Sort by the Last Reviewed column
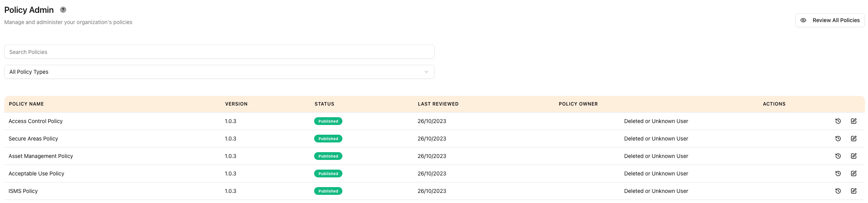Image resolution: width=868 pixels, height=203 pixels. pos(438,104)
